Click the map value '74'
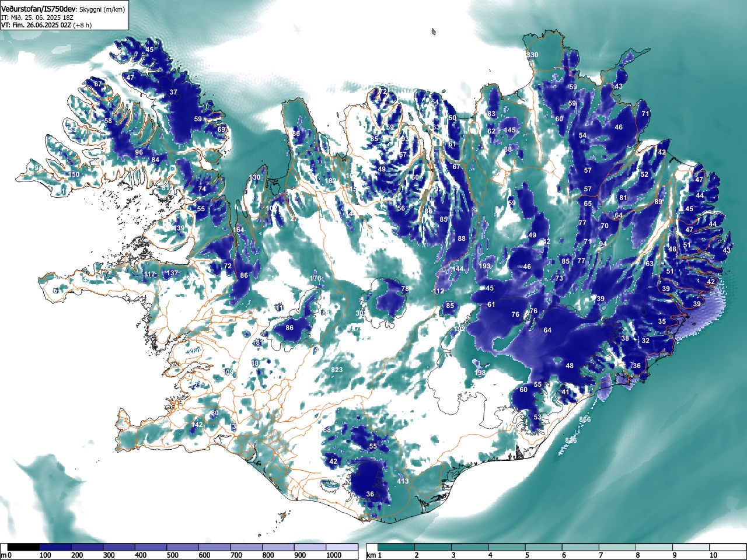The height and width of the screenshot is (560, 747). (202, 189)
